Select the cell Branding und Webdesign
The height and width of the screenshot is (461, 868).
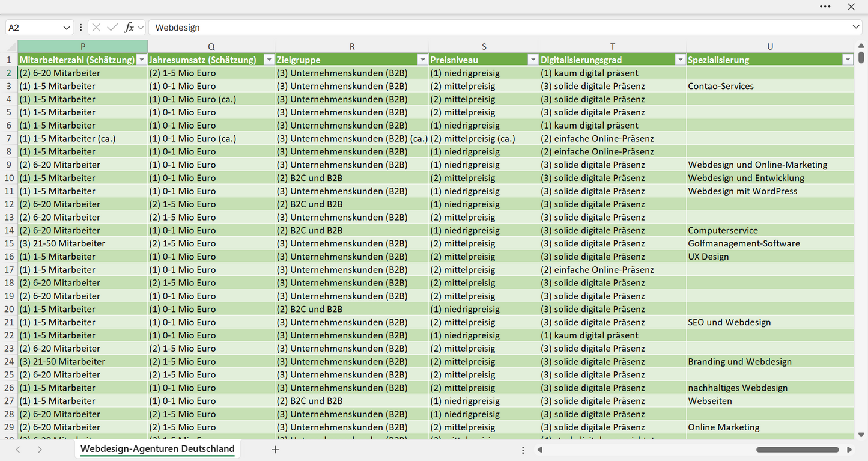pyautogui.click(x=770, y=362)
